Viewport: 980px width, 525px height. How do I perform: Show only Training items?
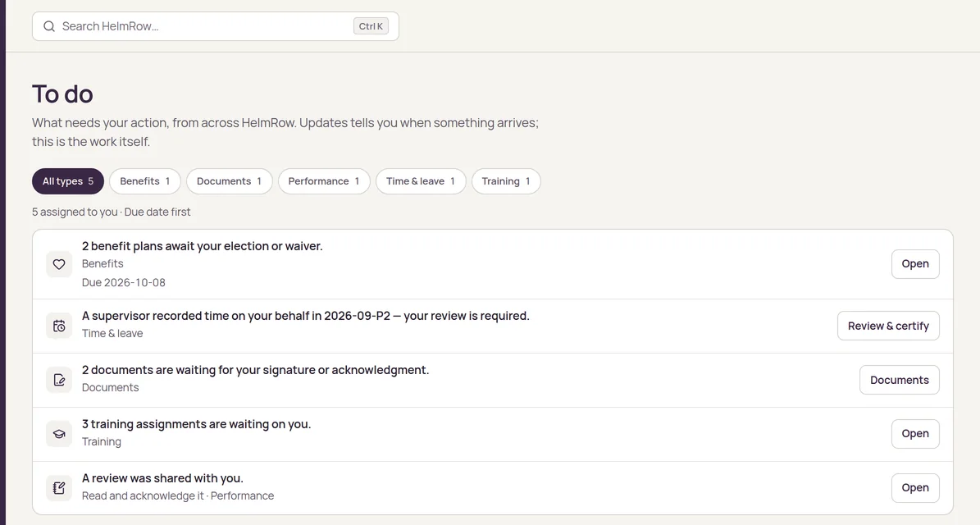click(x=506, y=181)
